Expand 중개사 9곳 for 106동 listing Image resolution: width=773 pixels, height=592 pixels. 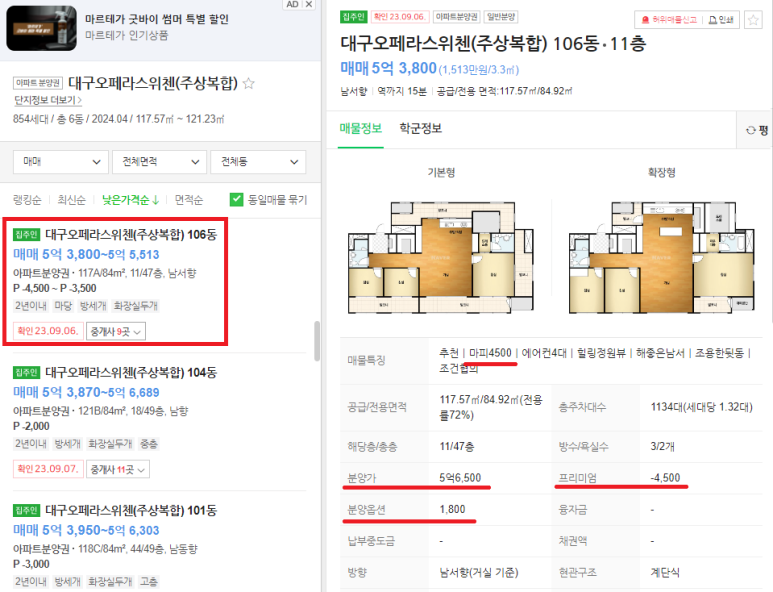point(116,331)
